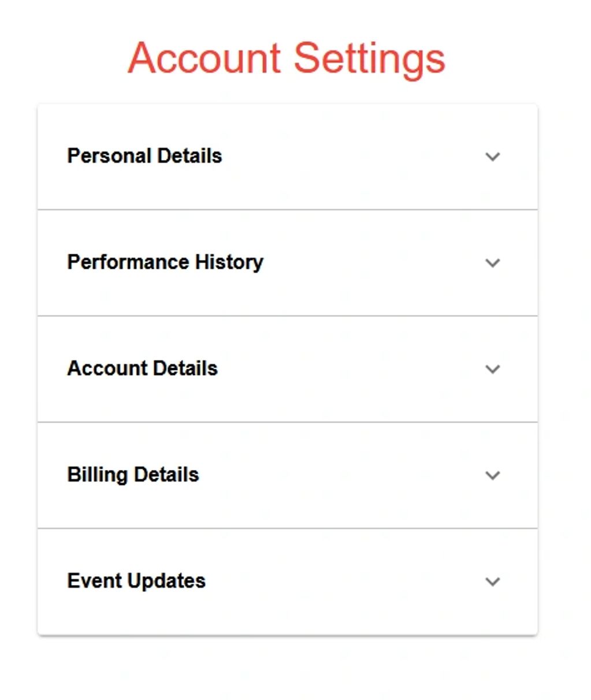Click the Account Settings page heading

pyautogui.click(x=287, y=59)
